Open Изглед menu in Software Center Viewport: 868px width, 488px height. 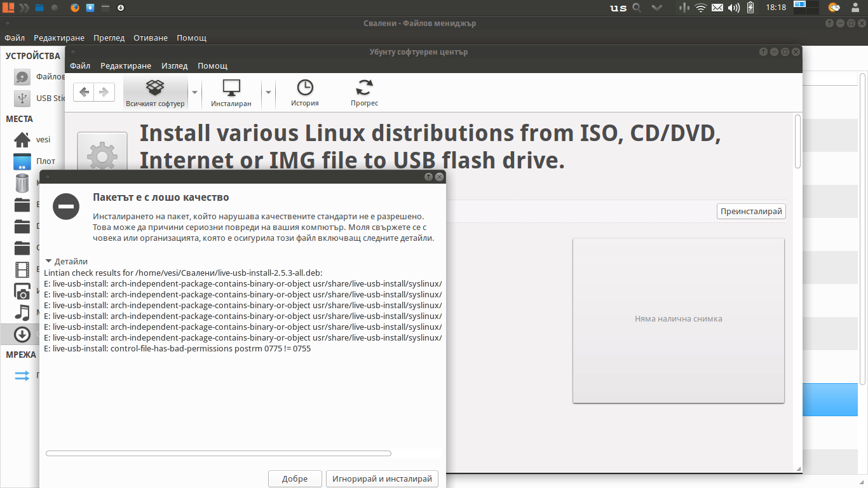175,65
